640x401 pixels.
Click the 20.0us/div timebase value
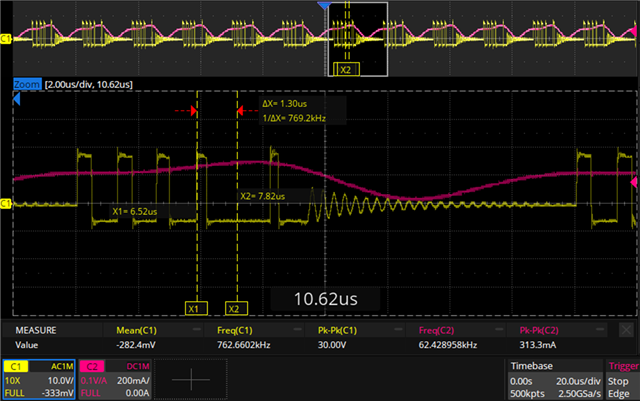(578, 381)
